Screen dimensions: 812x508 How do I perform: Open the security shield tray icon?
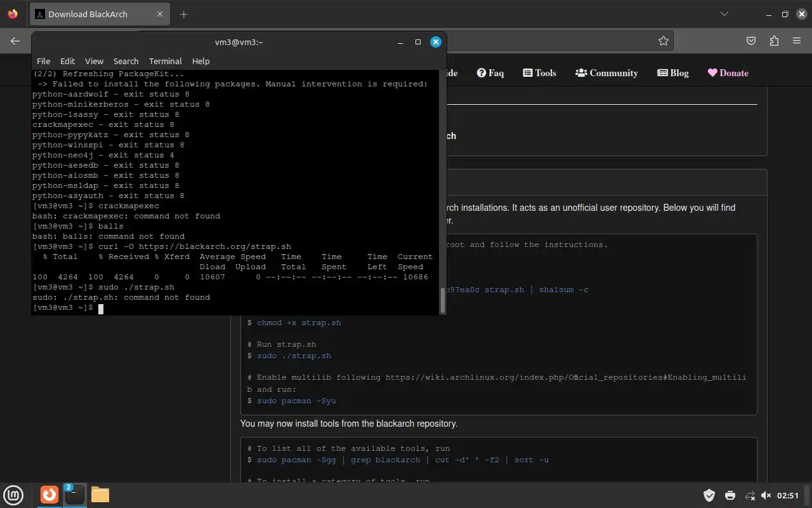pyautogui.click(x=709, y=495)
